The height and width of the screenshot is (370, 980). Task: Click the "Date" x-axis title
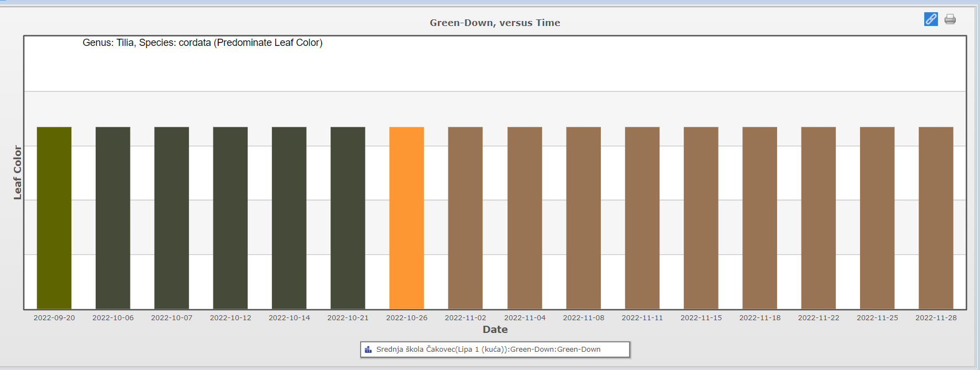pos(495,330)
